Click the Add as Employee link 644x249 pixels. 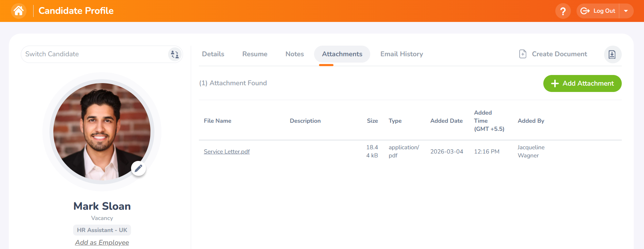[x=102, y=243]
